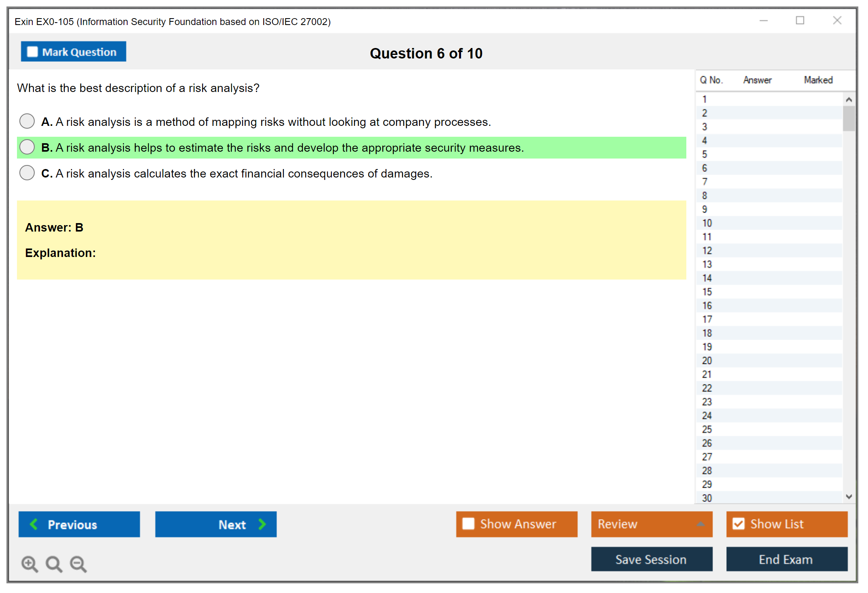Click the green left arrow on Previous
Viewport: 868px width, 593px height.
point(34,524)
